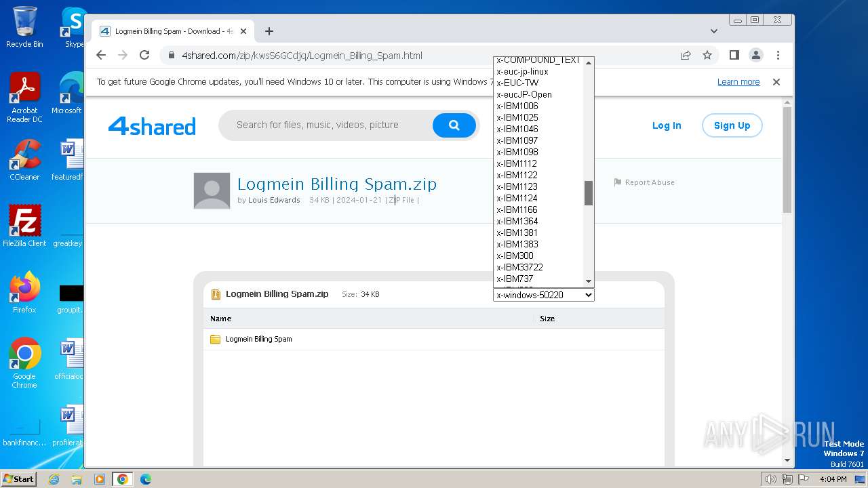Choose x-IBM1166 encoding

click(x=538, y=209)
